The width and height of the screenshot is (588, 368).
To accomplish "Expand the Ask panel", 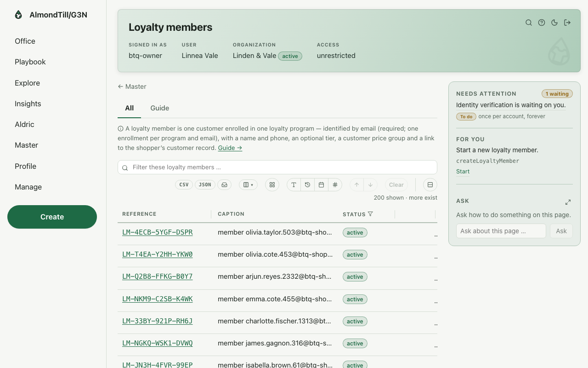I will coord(568,202).
